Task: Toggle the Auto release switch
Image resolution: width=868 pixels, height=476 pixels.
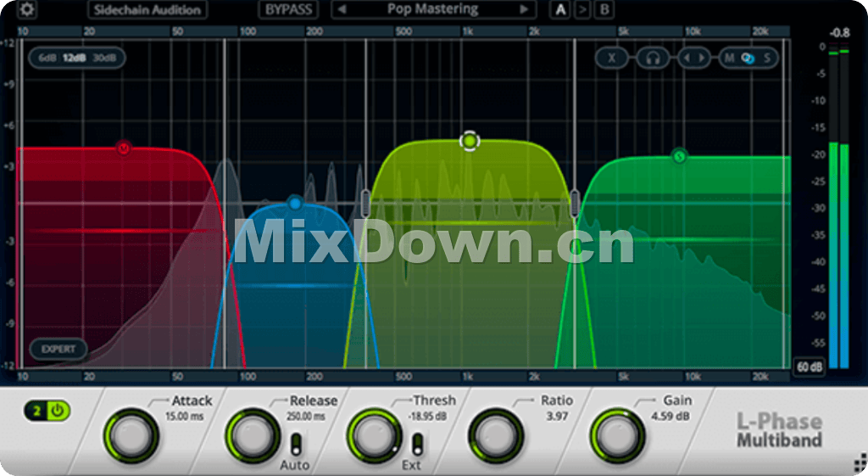Action: [296, 444]
